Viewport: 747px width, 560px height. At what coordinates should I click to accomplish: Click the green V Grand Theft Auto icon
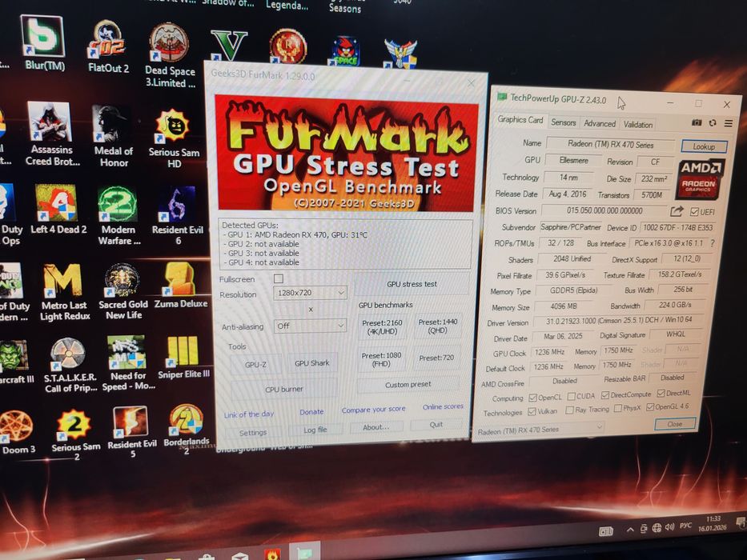pyautogui.click(x=229, y=46)
